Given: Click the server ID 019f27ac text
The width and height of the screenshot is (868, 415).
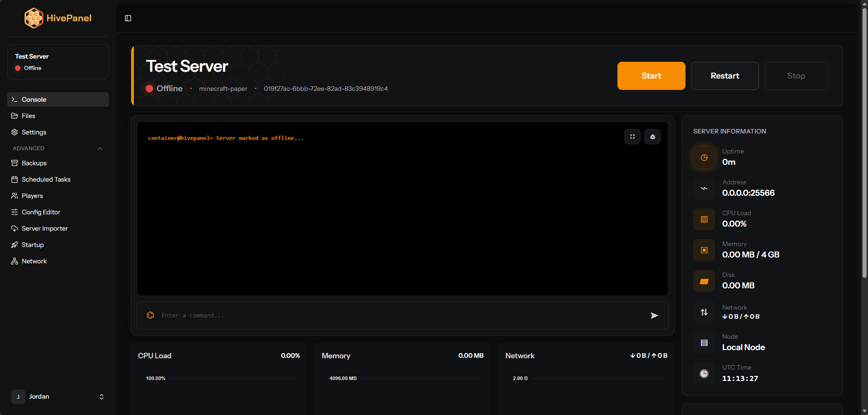Looking at the screenshot, I should 326,89.
